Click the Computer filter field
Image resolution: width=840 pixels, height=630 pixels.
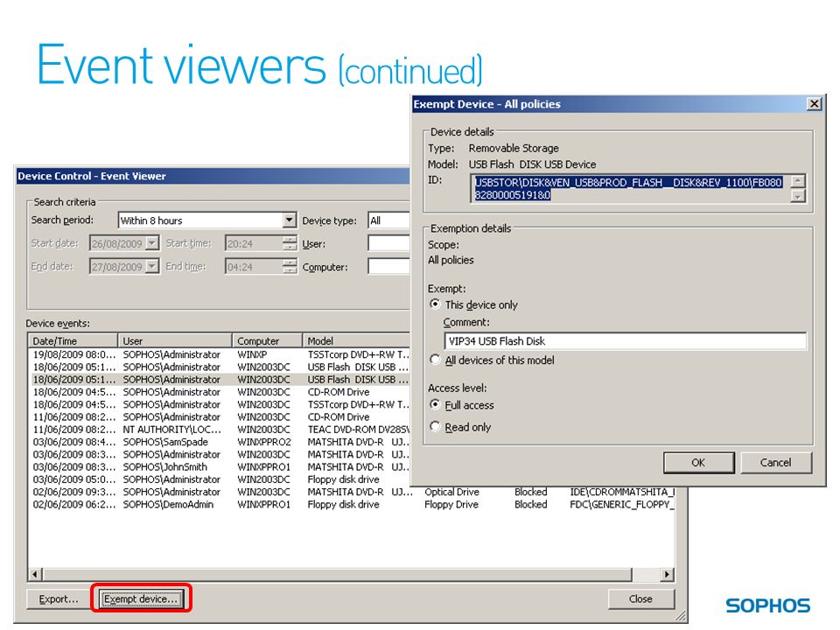point(388,266)
